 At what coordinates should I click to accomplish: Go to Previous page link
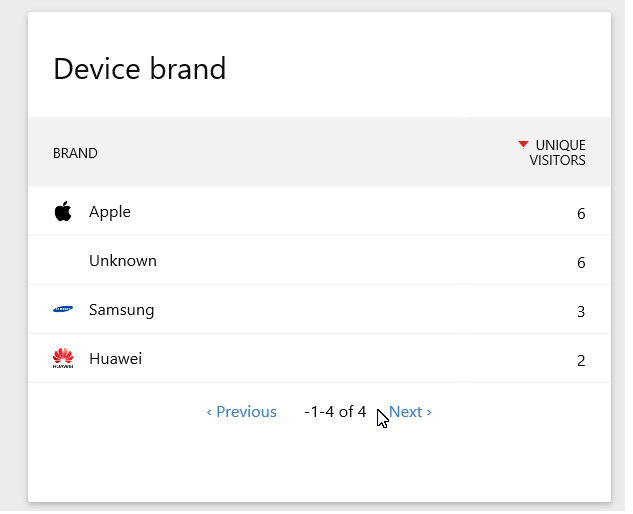[x=241, y=412]
